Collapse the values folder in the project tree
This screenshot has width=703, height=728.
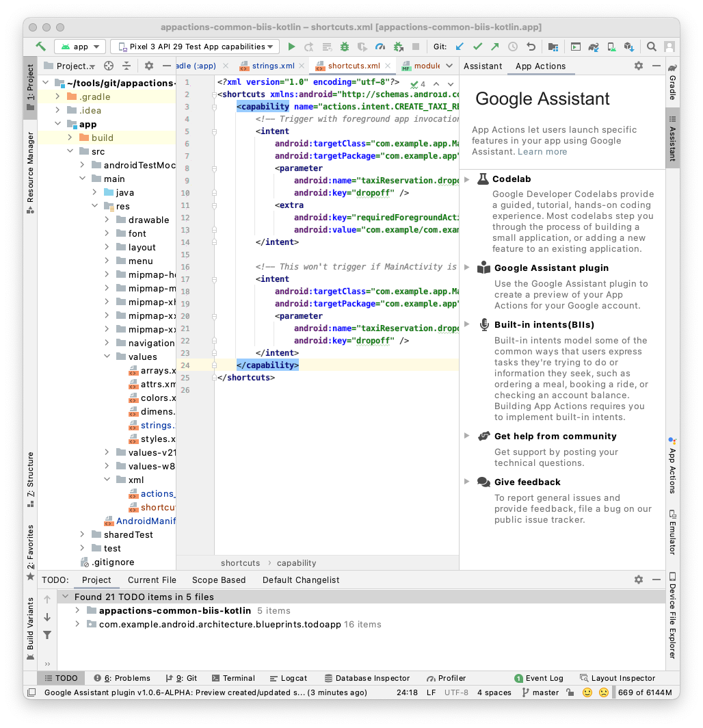[107, 356]
